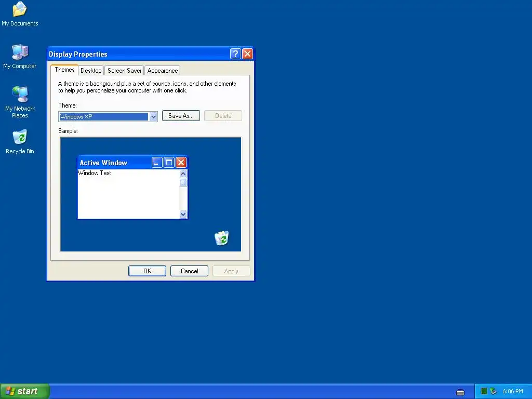This screenshot has height=399, width=532.
Task: Dismiss the dialog with Cancel
Action: 189,271
